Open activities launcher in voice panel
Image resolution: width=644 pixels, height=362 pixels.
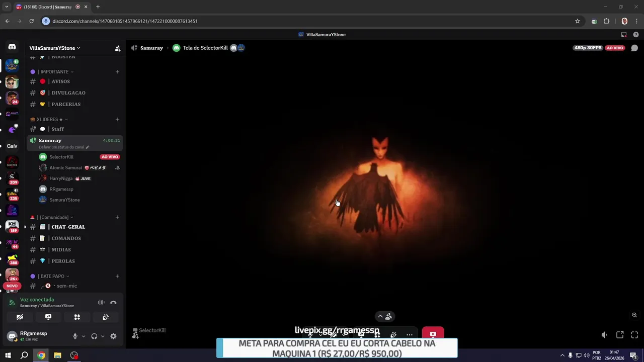coord(77,317)
